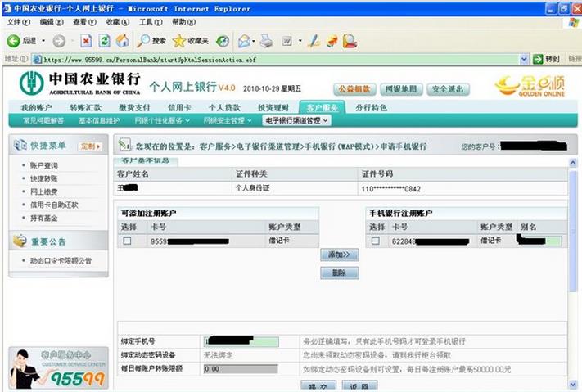Click the IE Forward arrow icon

tap(59, 41)
